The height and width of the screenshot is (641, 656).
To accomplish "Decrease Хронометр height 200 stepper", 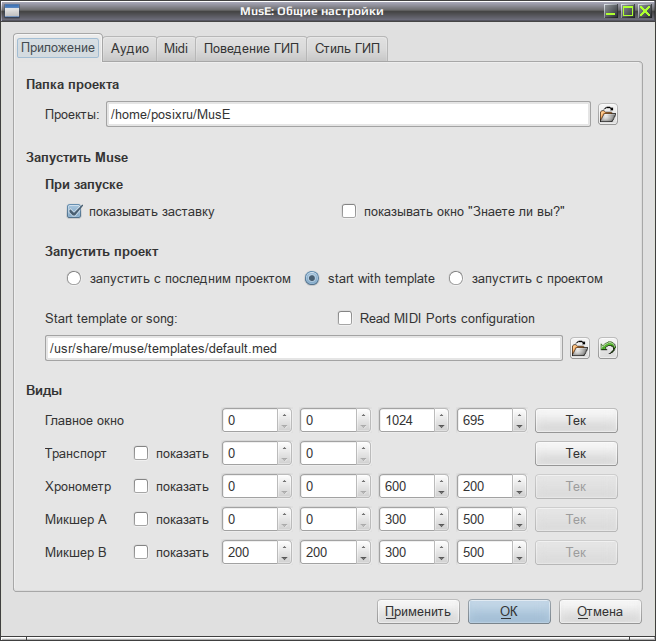I will tap(519, 492).
